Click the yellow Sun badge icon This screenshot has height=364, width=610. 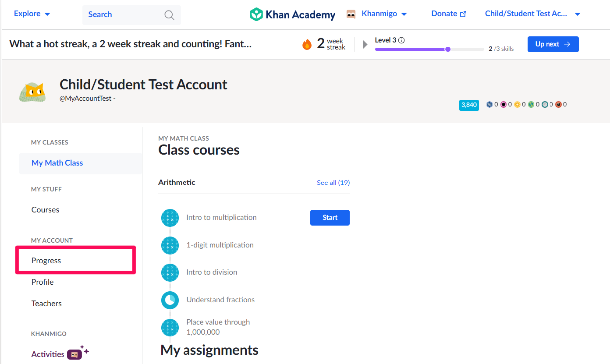coord(517,105)
